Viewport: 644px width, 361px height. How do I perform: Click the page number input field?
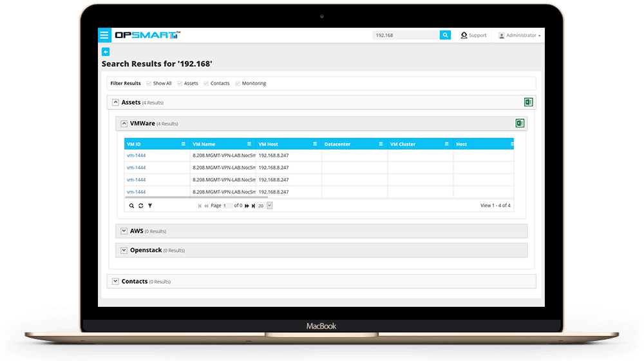(x=227, y=206)
